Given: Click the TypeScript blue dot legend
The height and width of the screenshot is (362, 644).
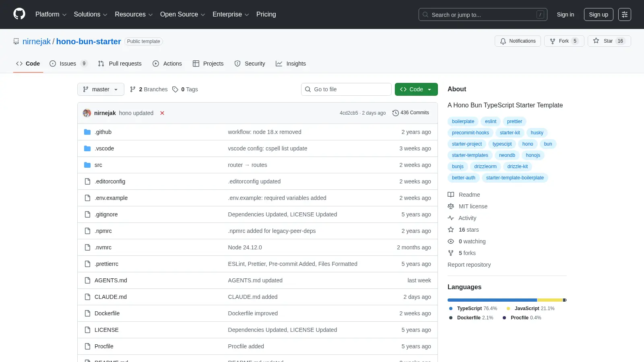Looking at the screenshot, I should click(x=451, y=309).
